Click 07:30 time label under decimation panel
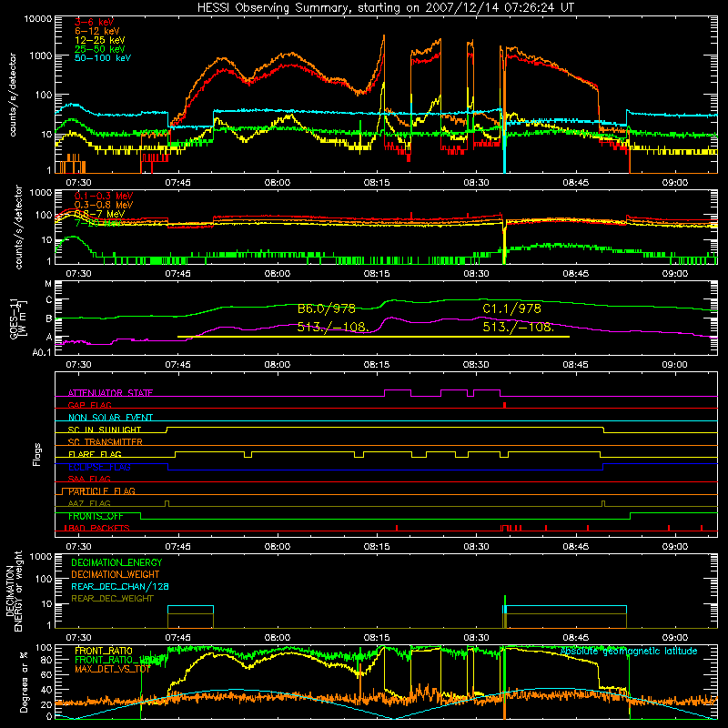The width and height of the screenshot is (728, 728). click(78, 638)
